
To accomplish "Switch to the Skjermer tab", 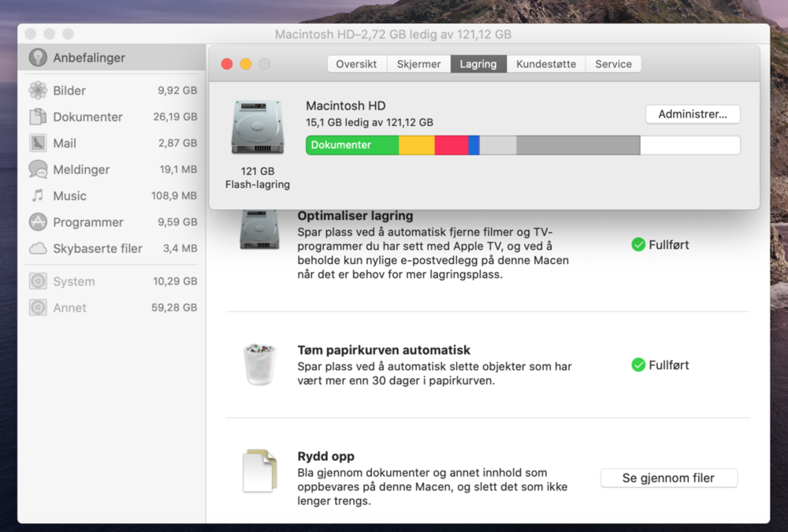I will pos(418,64).
